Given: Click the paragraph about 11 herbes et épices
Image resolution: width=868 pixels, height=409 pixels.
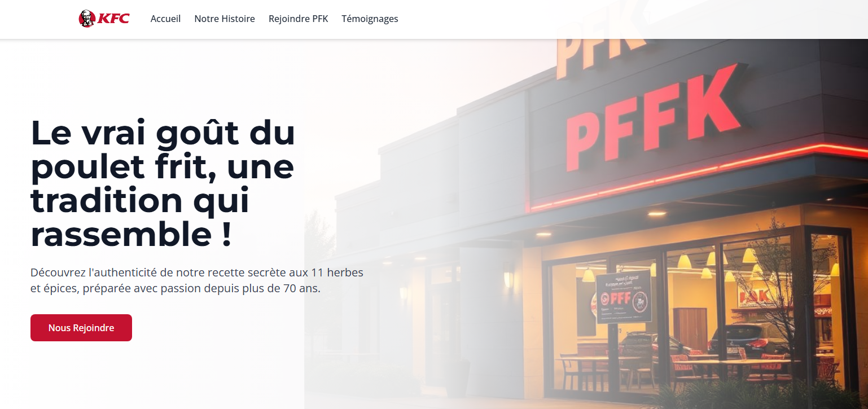Looking at the screenshot, I should point(197,280).
